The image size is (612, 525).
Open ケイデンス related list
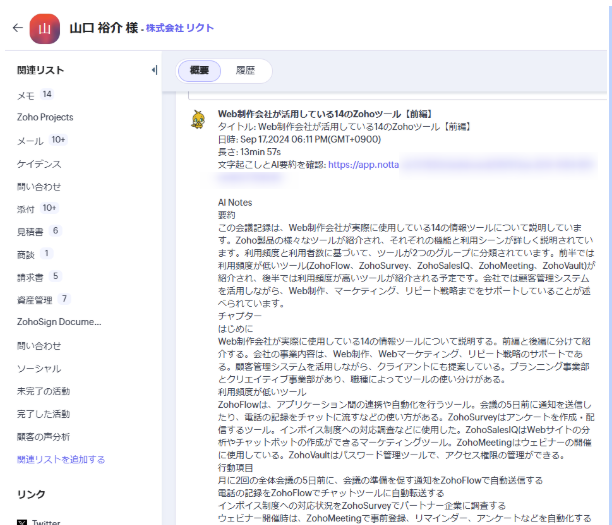[39, 164]
